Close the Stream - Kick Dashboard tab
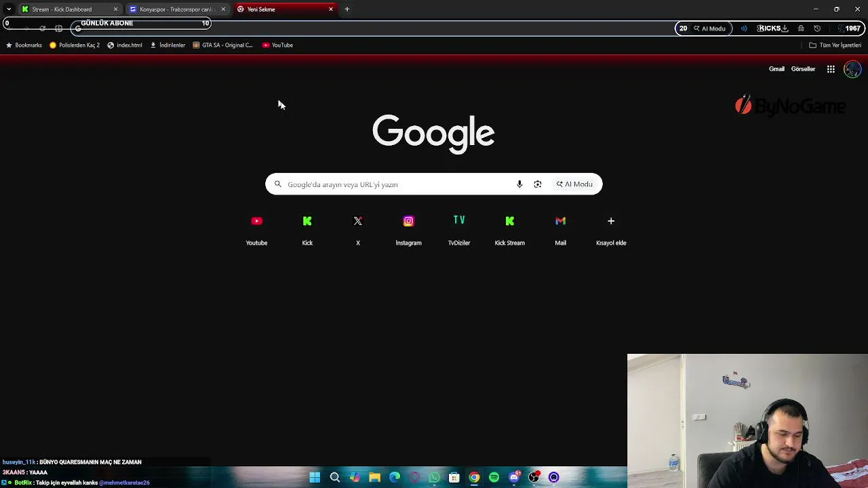Screen dimensions: 868x488 pos(115,9)
